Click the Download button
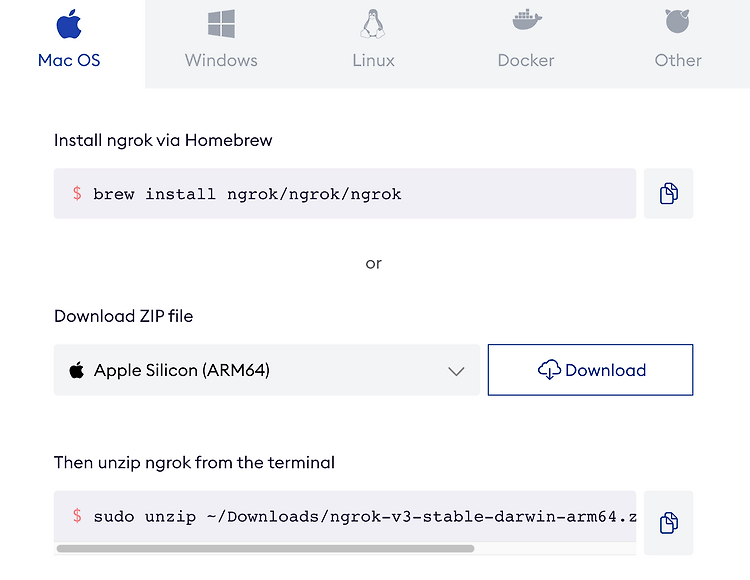The width and height of the screenshot is (750, 580). coord(590,370)
